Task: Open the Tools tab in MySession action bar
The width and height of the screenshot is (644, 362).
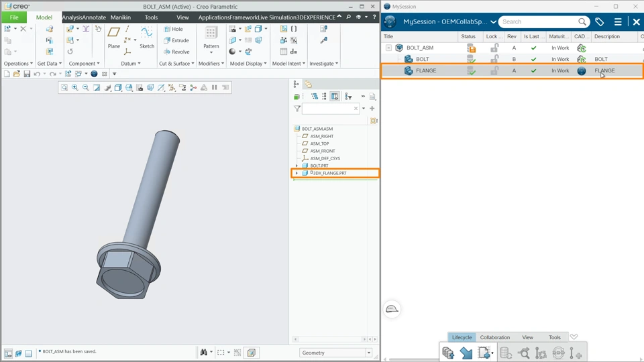Action: [x=555, y=337]
